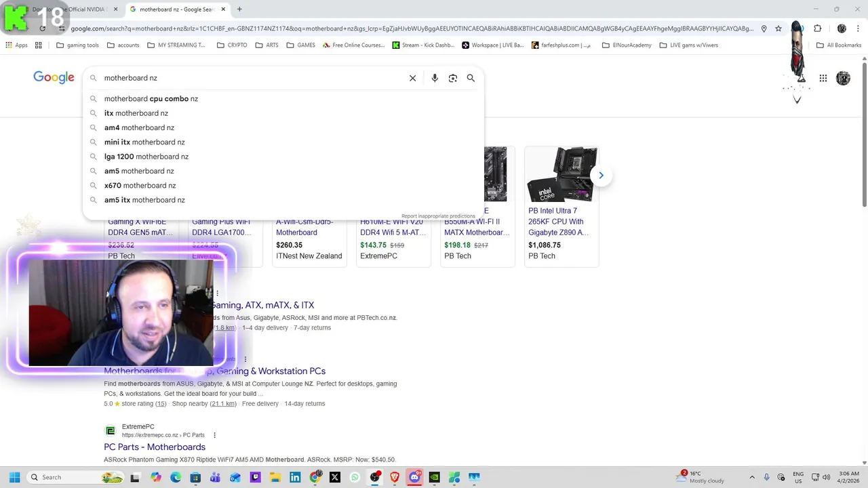Open the Windows Start menu
This screenshot has height=488, width=868.
(x=14, y=477)
